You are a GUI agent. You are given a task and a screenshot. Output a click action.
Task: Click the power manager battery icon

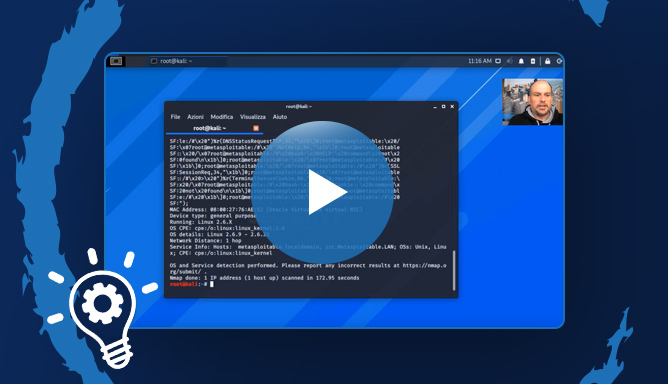[533, 61]
